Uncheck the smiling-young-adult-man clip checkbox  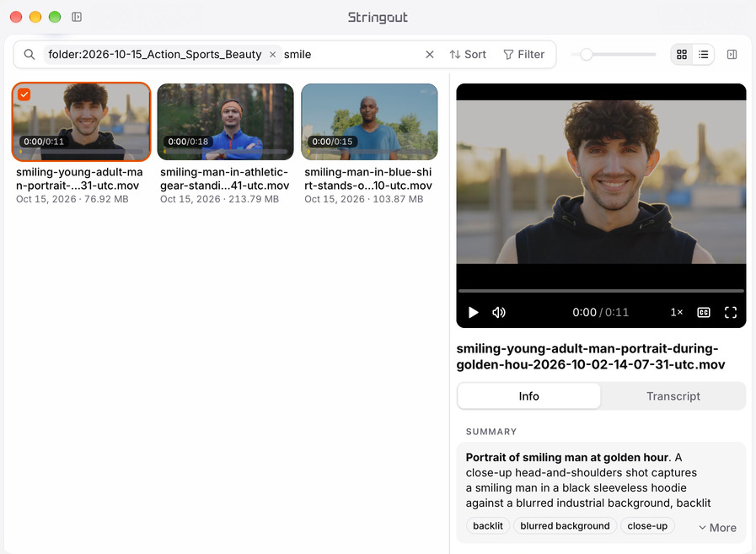(x=24, y=94)
